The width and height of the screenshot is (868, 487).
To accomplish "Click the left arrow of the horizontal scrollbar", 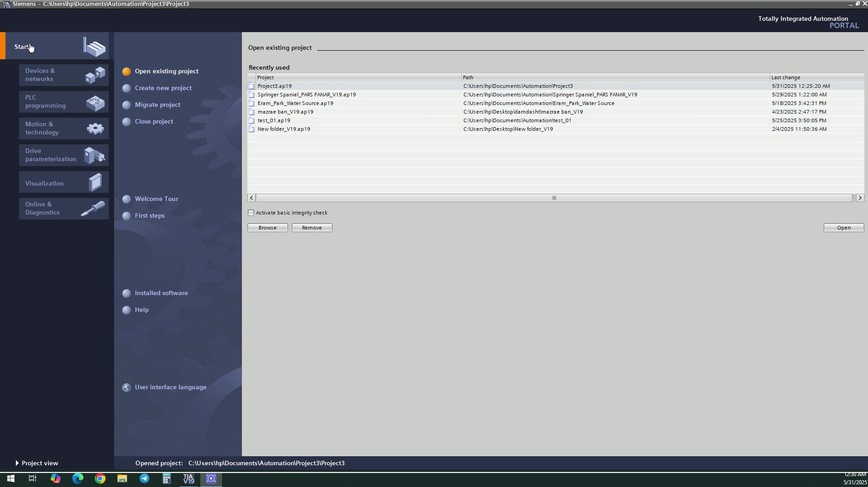I will pyautogui.click(x=252, y=198).
